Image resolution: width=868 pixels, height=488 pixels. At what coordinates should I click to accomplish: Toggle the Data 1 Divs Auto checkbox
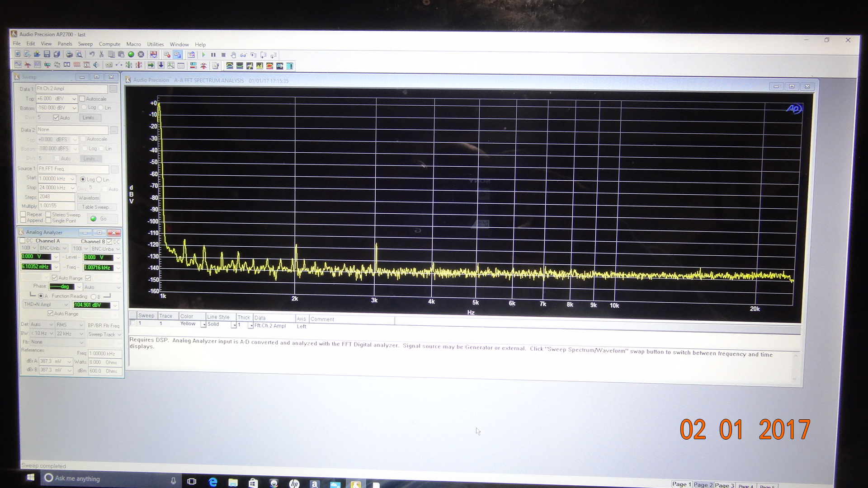[56, 118]
